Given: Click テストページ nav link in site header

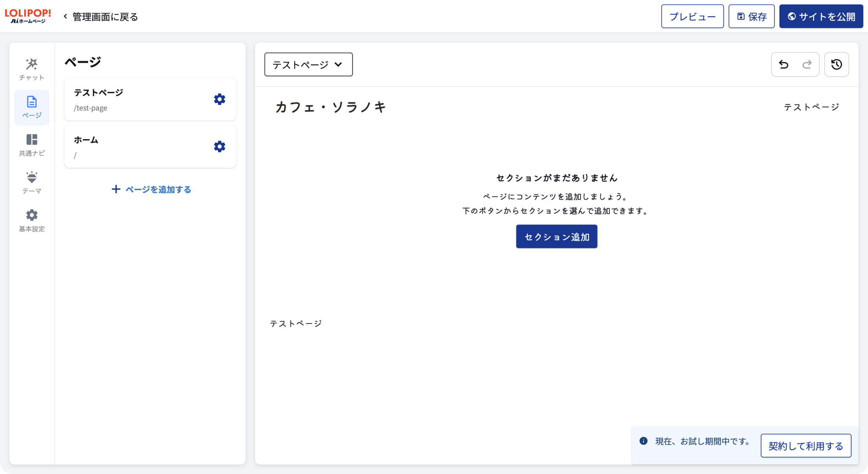Looking at the screenshot, I should [811, 107].
